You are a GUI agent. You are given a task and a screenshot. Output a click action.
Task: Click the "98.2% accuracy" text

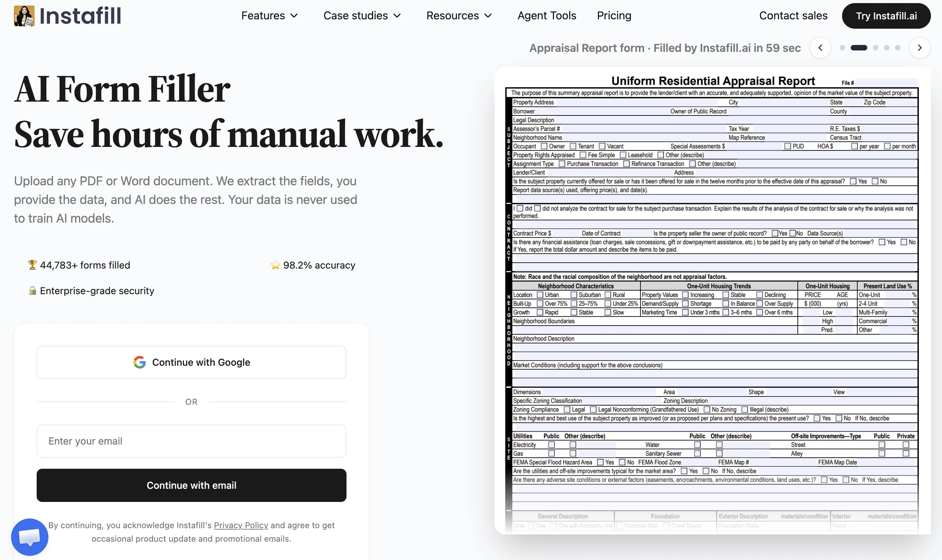(319, 265)
